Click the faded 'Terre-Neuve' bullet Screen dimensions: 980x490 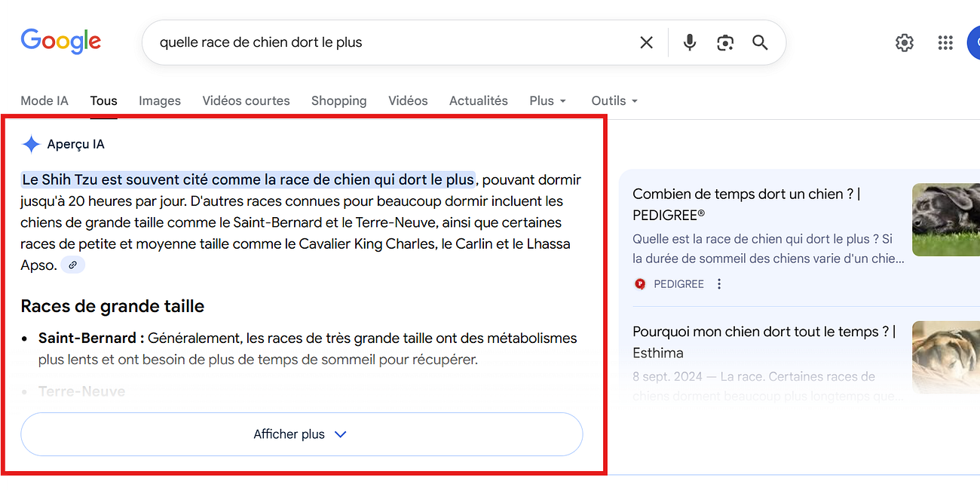81,391
